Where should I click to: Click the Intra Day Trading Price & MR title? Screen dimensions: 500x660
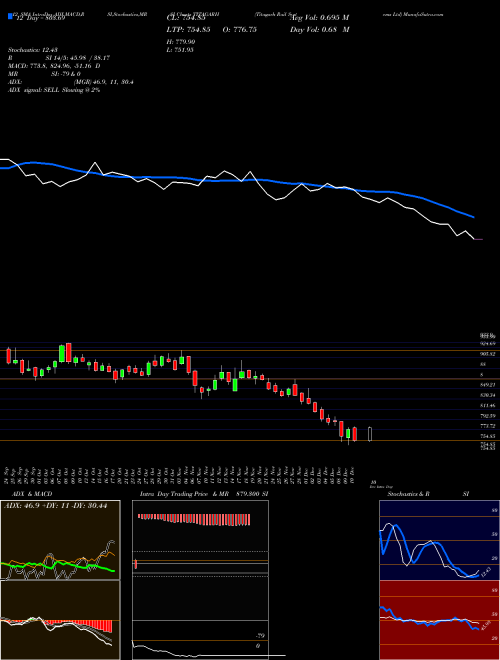click(186, 494)
